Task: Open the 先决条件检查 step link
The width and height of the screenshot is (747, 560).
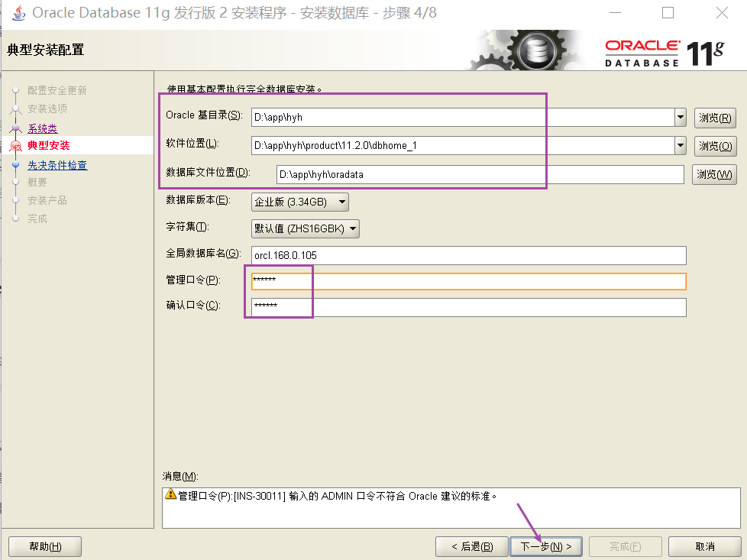Action: pos(57,165)
